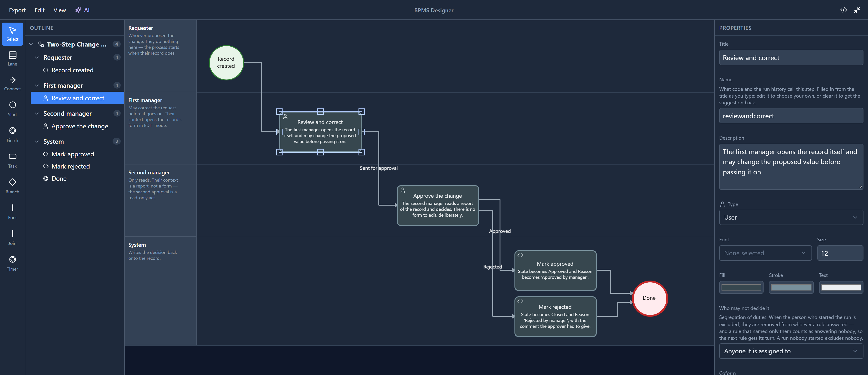Click the Fill color swatch
Viewport: 868px width, 375px height.
pyautogui.click(x=741, y=288)
